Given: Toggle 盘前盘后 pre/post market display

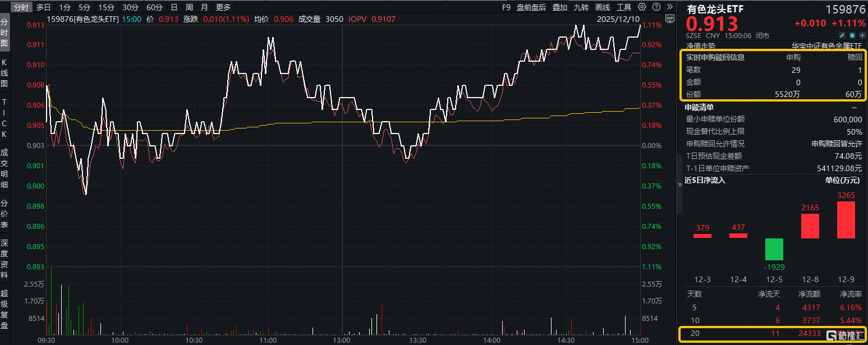Looking at the screenshot, I should coord(531,7).
